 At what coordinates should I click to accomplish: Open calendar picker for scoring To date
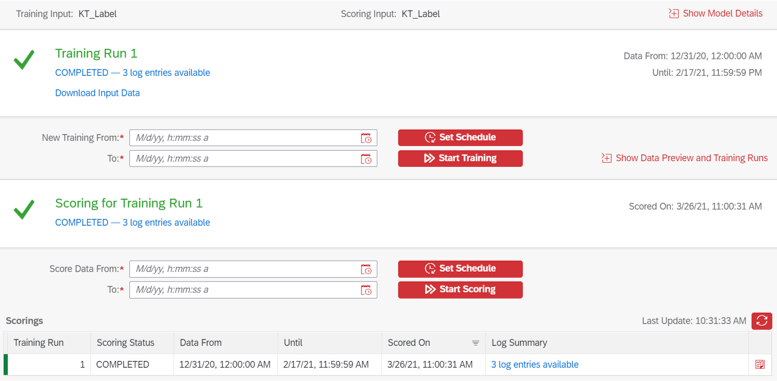pyautogui.click(x=366, y=290)
